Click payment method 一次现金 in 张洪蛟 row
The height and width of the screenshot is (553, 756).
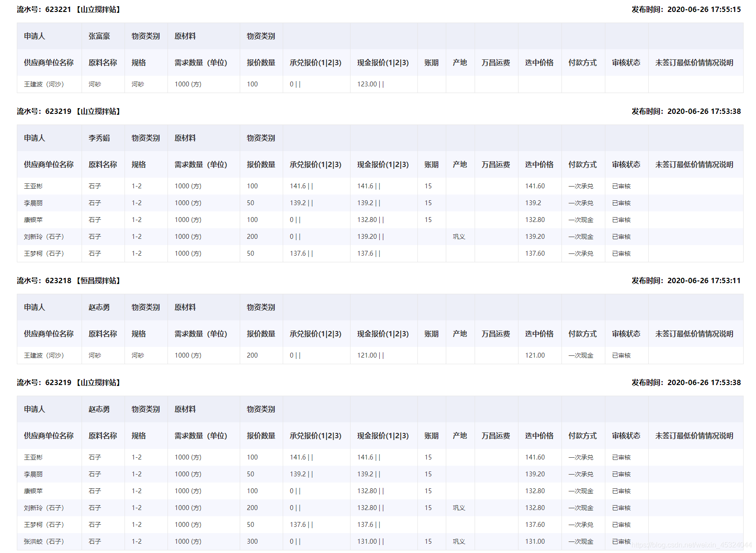click(581, 541)
